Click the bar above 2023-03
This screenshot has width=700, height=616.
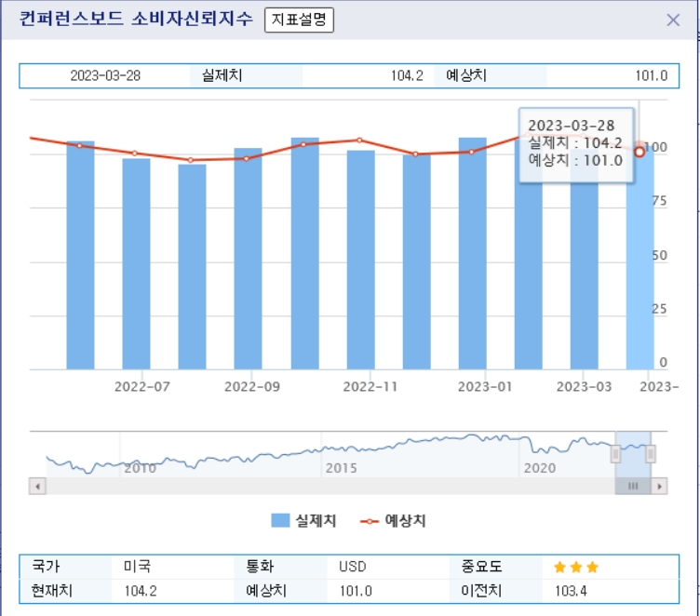click(584, 259)
